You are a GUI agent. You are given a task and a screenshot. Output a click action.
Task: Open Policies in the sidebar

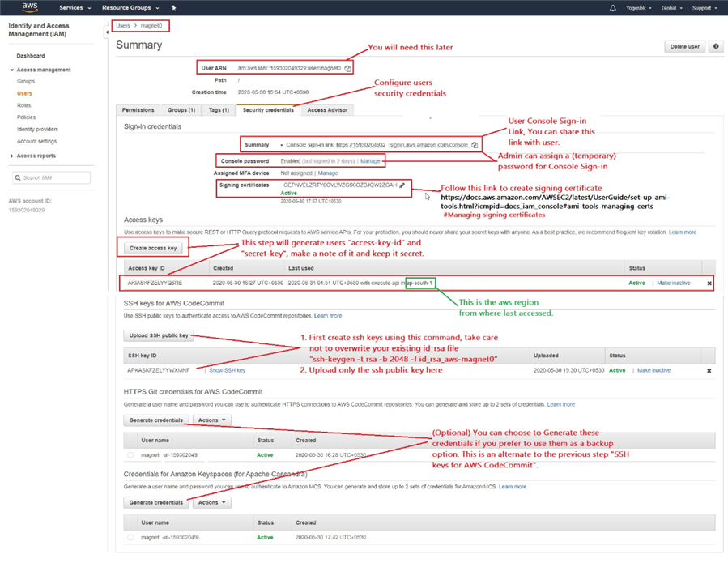tap(27, 117)
